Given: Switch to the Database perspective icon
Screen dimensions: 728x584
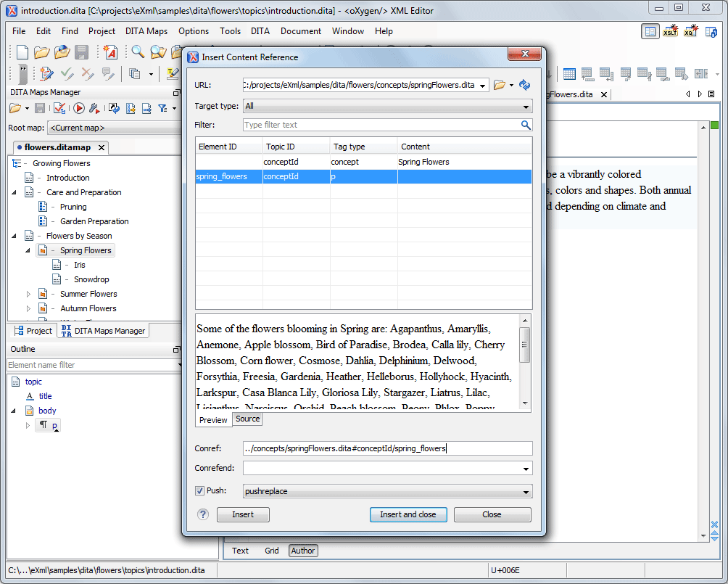Looking at the screenshot, I should pos(711,32).
